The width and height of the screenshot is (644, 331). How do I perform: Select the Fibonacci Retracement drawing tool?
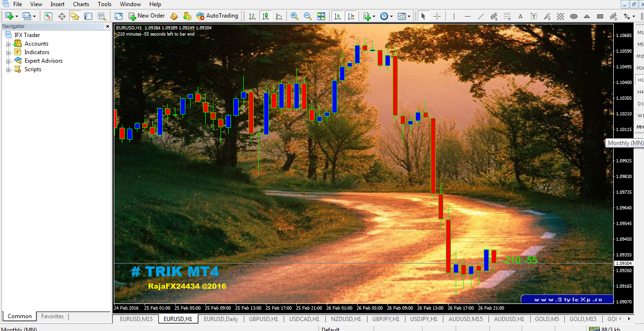[x=506, y=16]
